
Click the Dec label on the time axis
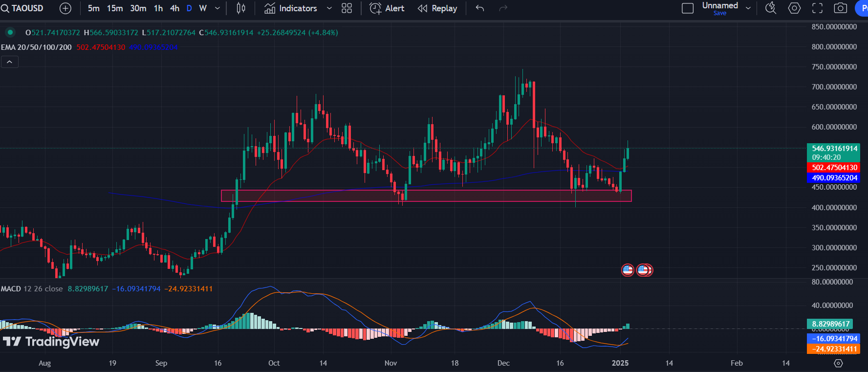tap(503, 363)
